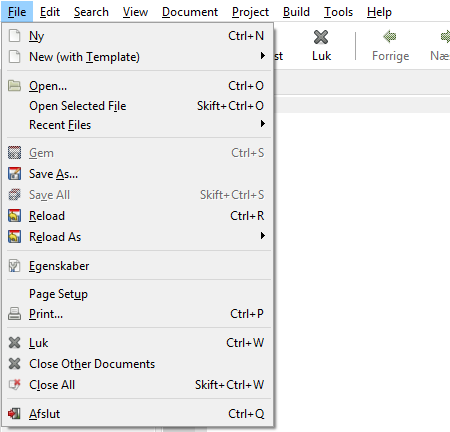Open the Edit menu
The height and width of the screenshot is (432, 450).
50,12
